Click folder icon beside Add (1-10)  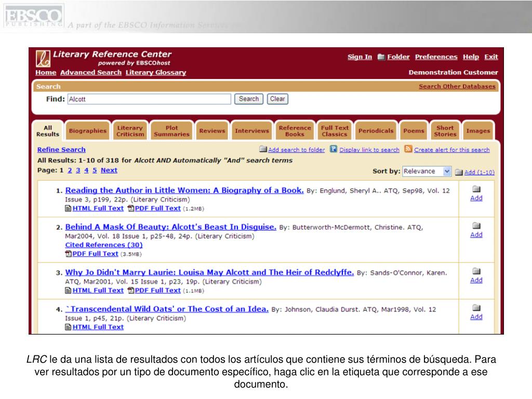point(459,172)
